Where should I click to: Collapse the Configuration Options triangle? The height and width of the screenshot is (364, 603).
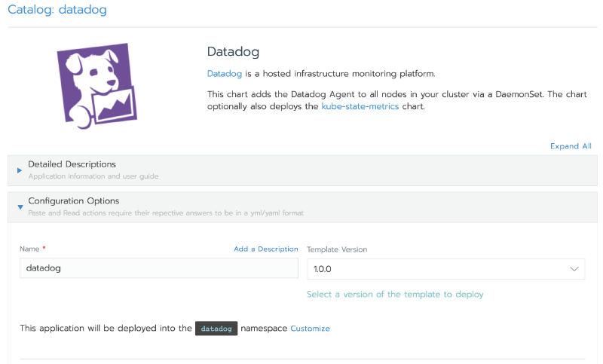pos(20,206)
